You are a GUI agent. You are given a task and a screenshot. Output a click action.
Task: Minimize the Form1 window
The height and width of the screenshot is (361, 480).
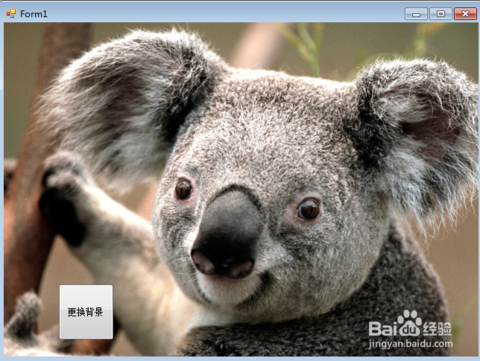(416, 14)
